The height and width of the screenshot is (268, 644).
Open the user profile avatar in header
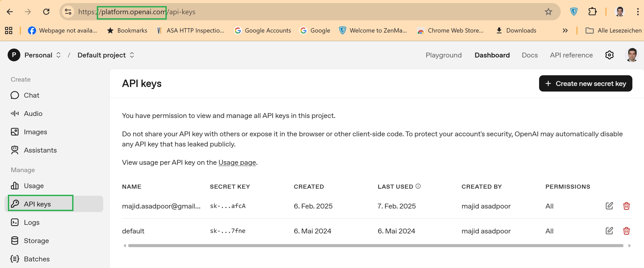pyautogui.click(x=632, y=55)
